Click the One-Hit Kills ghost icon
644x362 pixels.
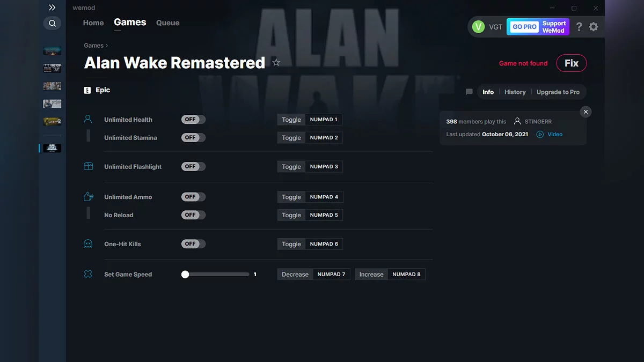coord(87,243)
